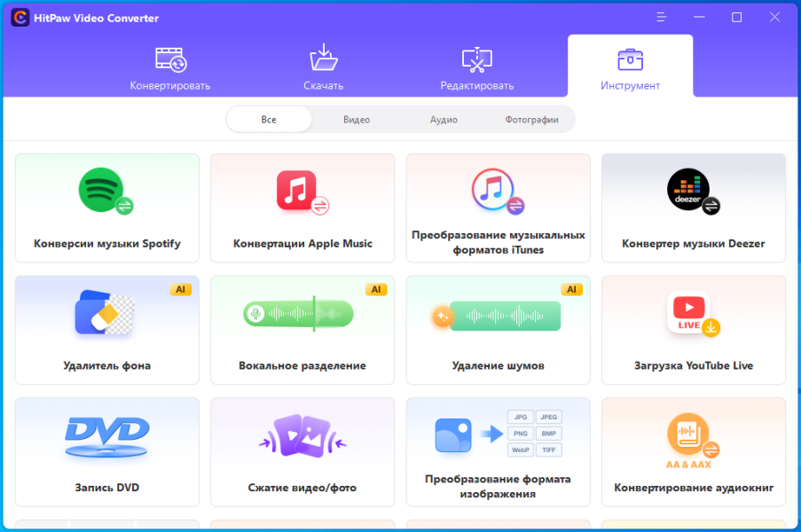Screen dimensions: 801x532
Task: Click the Конвертирование аудиокниг label
Action: tap(693, 488)
